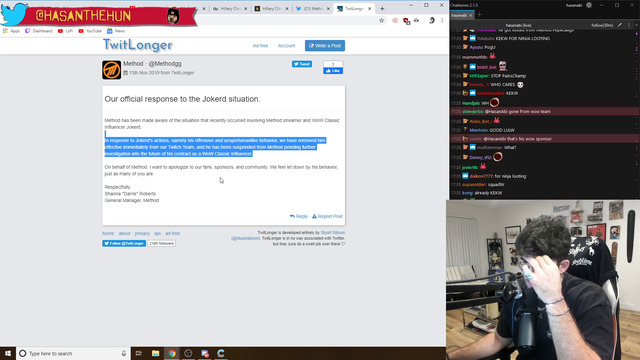Open the Account nav link
640x360 pixels.
[287, 46]
